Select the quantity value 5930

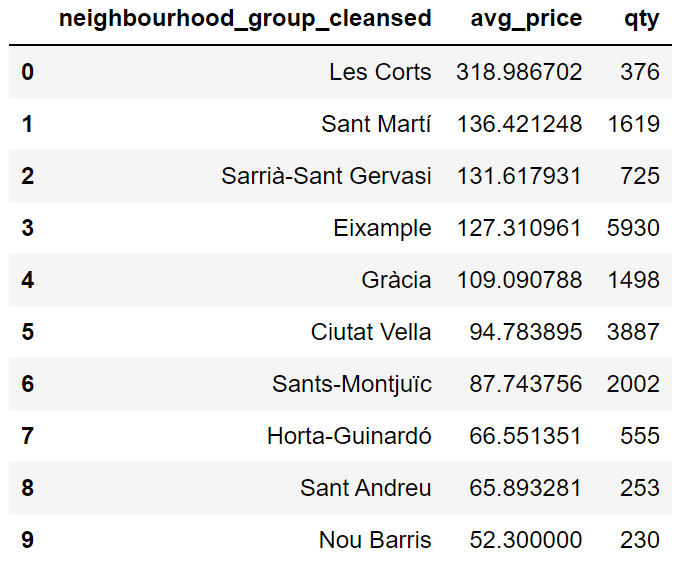click(632, 228)
